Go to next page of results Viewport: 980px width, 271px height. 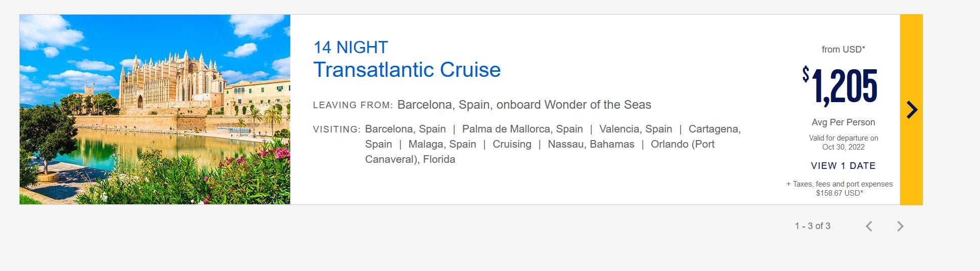[x=900, y=226]
